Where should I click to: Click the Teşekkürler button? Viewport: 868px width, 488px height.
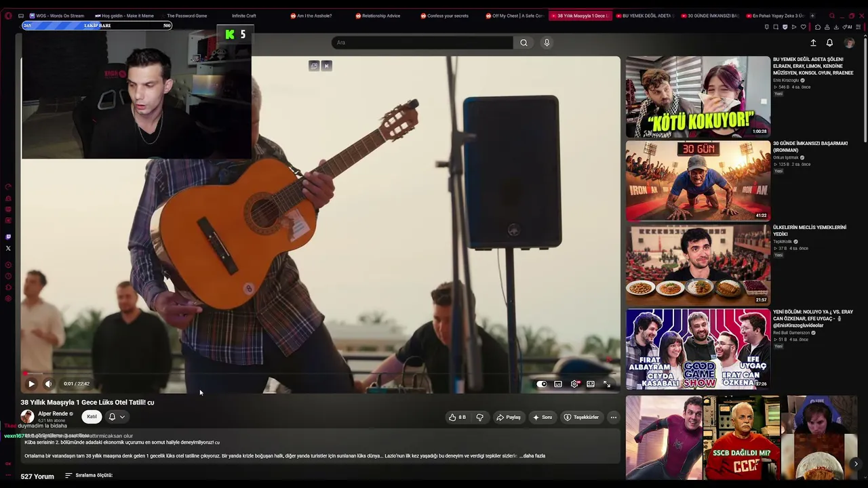(x=582, y=417)
